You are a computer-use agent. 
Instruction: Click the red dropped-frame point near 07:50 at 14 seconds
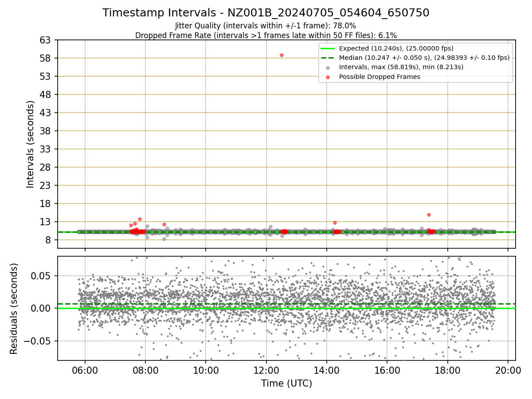[140, 219]
